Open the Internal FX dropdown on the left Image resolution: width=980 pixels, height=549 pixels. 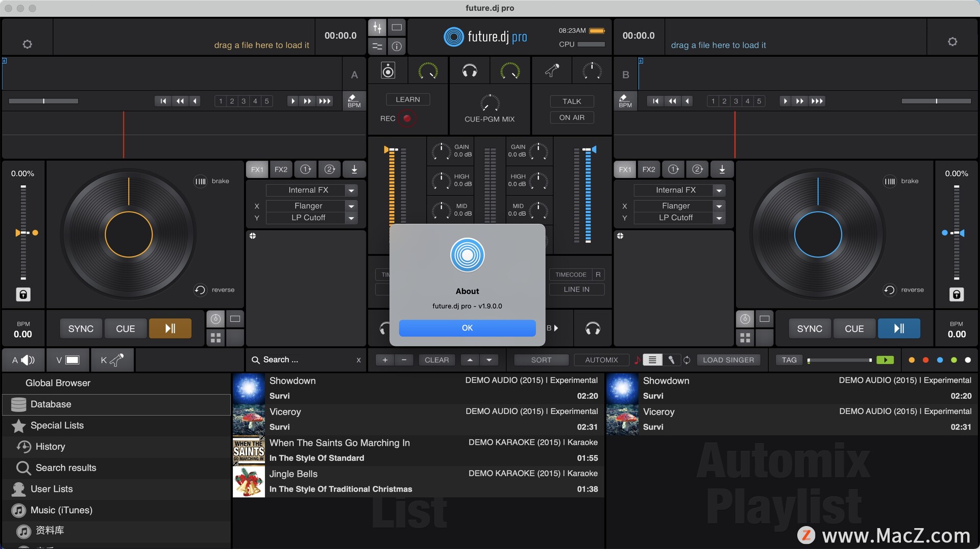pos(311,190)
